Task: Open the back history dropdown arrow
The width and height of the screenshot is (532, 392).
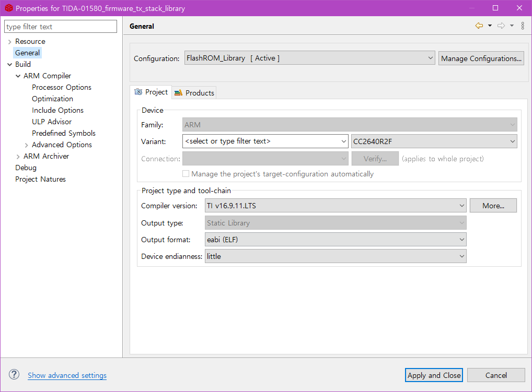Action: [x=490, y=26]
